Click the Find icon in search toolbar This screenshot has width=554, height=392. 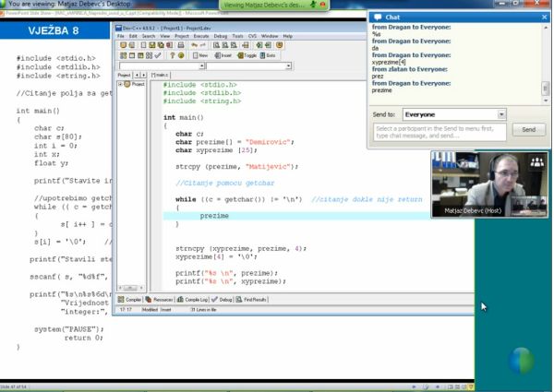(216, 45)
